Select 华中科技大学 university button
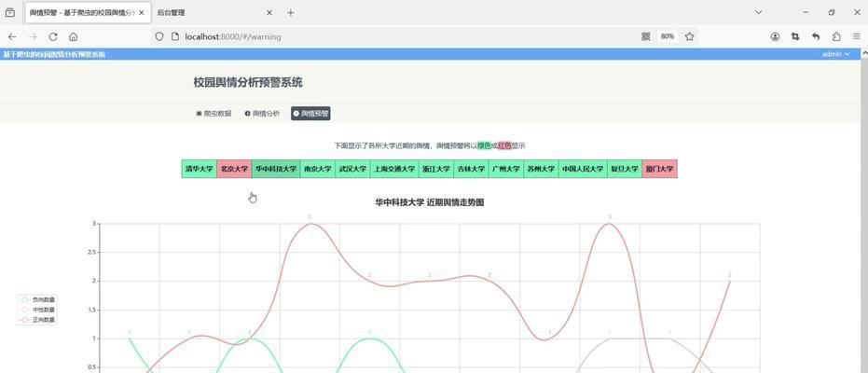This screenshot has width=868, height=373. point(276,169)
